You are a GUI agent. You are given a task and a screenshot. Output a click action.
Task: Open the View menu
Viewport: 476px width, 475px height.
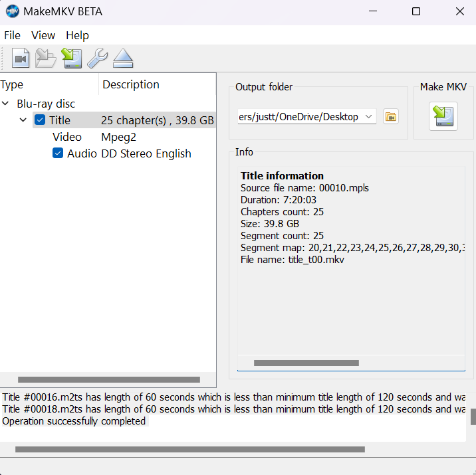43,35
